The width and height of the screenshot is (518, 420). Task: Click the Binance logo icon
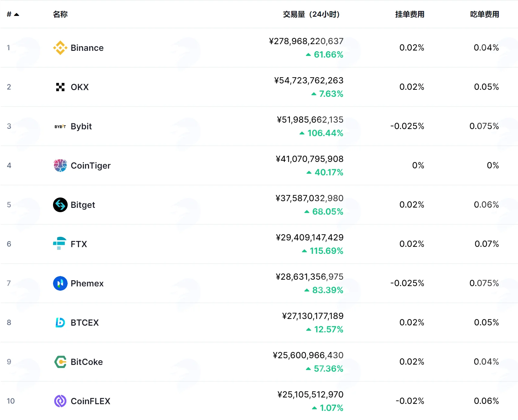click(x=60, y=48)
